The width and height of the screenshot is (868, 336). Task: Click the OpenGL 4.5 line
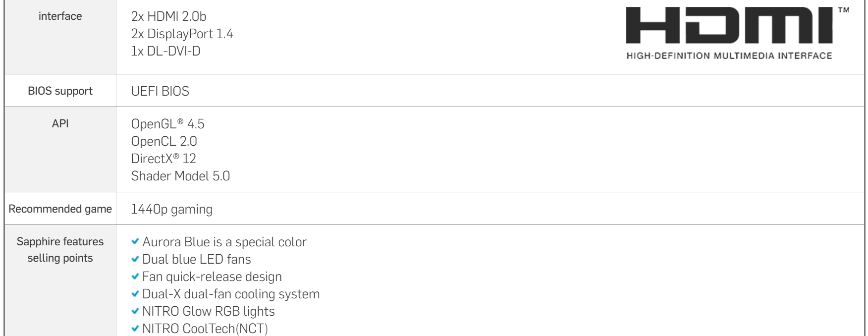coord(167,124)
